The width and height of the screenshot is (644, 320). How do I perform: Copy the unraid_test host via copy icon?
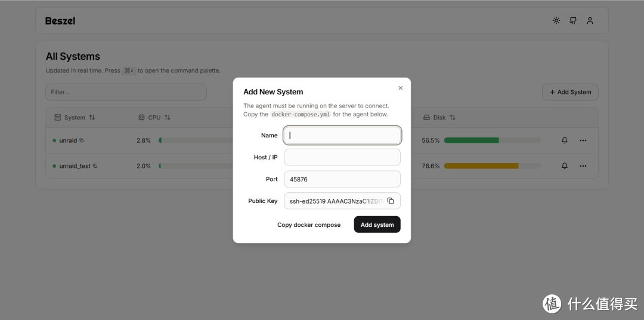click(x=95, y=166)
